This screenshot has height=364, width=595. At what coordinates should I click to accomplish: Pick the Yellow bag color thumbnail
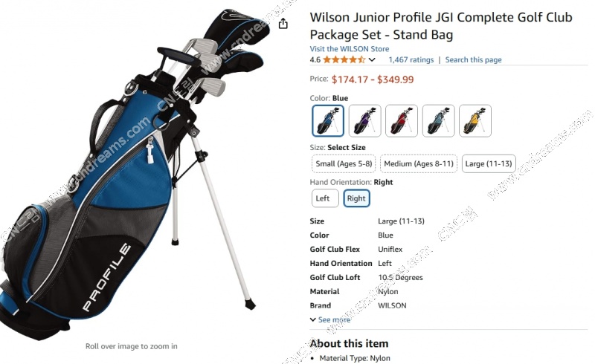tap(475, 121)
